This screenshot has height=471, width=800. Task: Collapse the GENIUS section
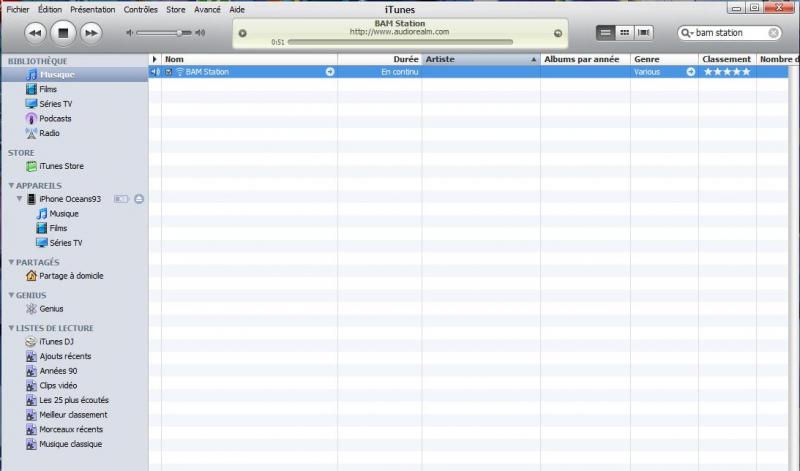[11, 295]
